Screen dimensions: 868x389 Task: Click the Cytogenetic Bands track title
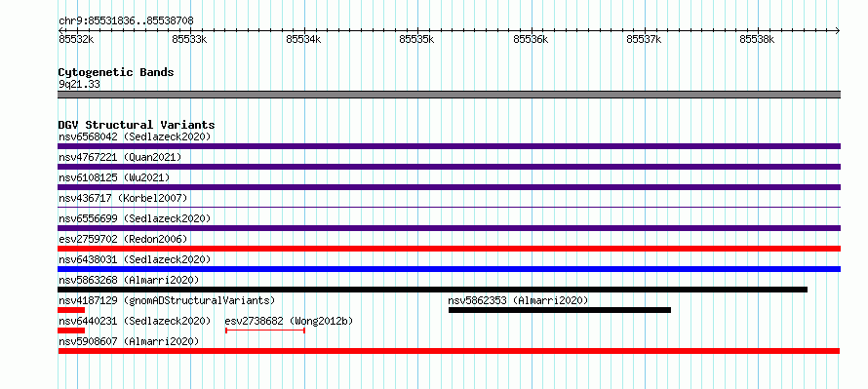coord(116,72)
